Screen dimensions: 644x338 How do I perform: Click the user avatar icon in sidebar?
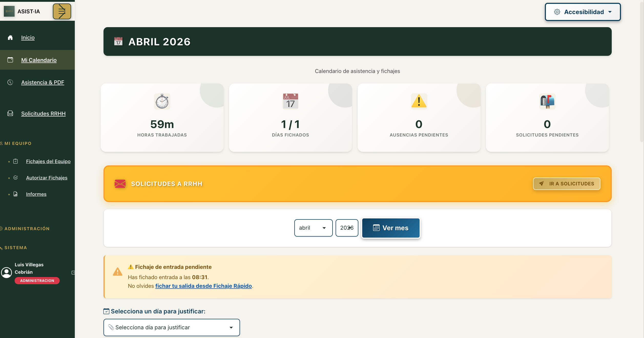(x=7, y=272)
